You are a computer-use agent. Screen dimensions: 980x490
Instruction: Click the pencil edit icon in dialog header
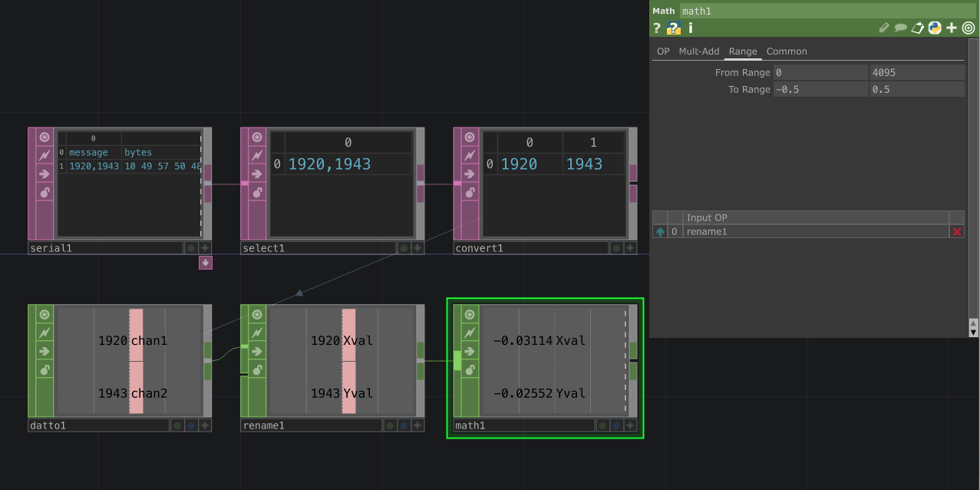(x=883, y=28)
